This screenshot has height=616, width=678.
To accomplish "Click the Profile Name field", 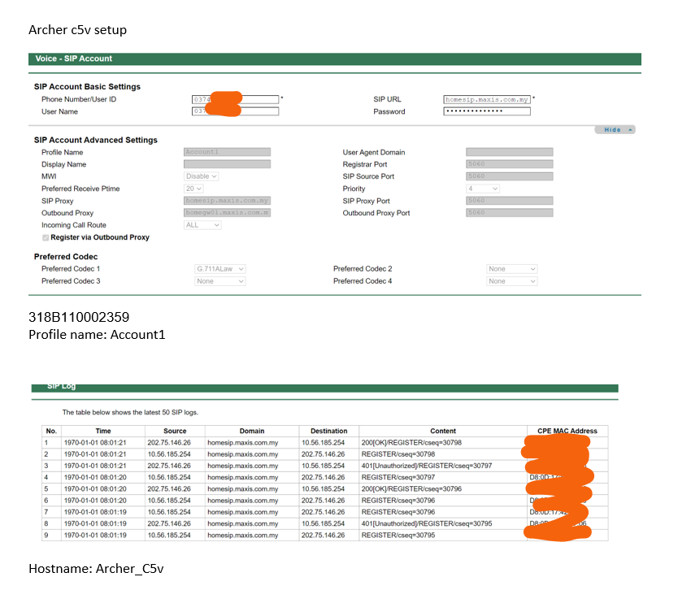I will click(x=227, y=152).
